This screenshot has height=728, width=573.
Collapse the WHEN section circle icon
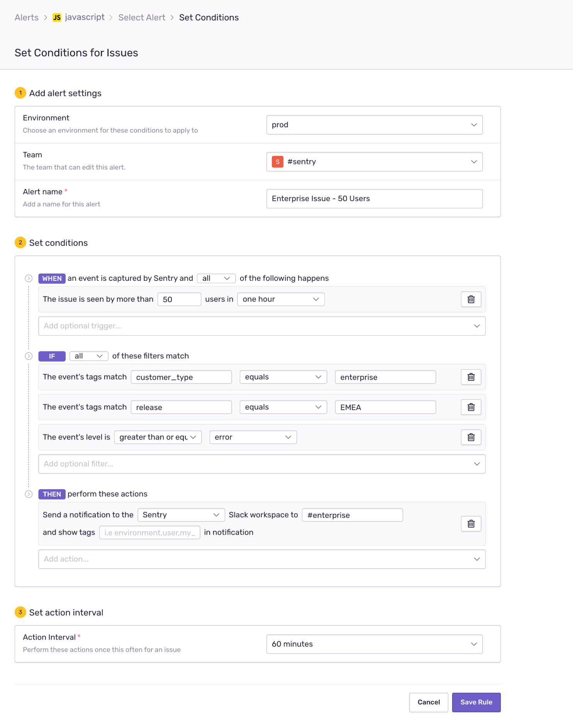29,279
